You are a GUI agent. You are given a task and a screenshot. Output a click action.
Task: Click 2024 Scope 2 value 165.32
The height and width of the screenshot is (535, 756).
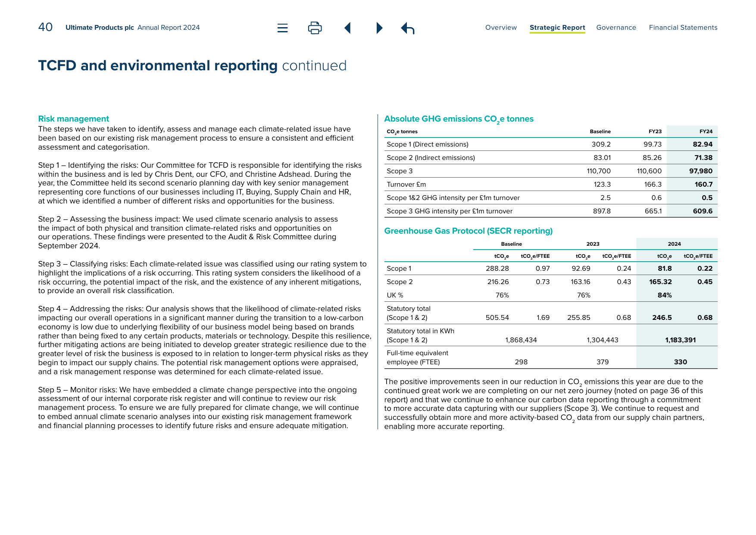(660, 282)
